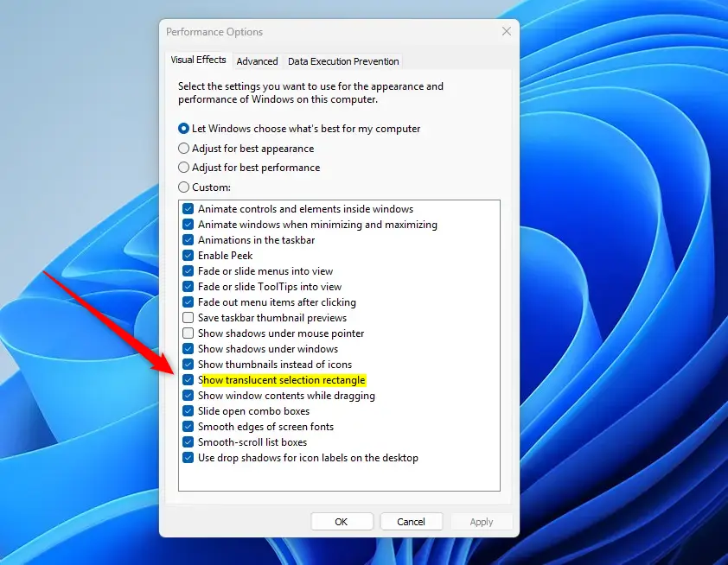Uncheck Animate controls and elements inside windows
The image size is (728, 565).
[x=188, y=209]
